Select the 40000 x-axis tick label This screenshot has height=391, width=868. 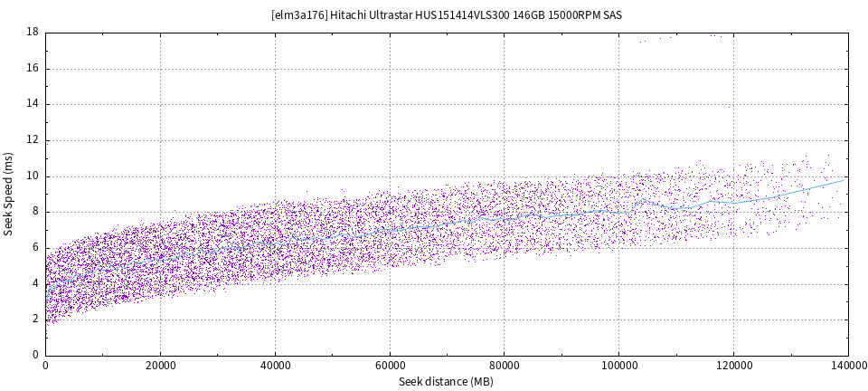click(x=275, y=366)
